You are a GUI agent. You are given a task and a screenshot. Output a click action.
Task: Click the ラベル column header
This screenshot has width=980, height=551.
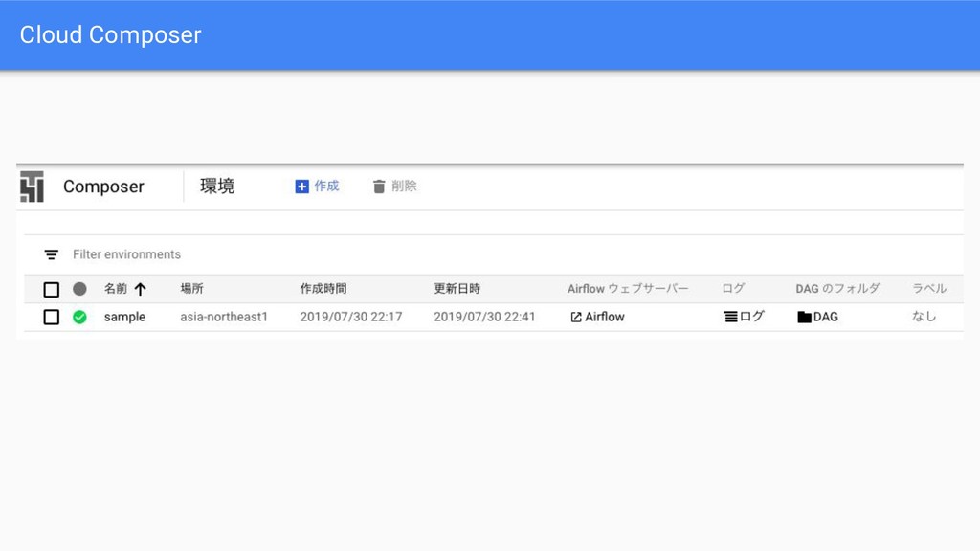click(929, 289)
